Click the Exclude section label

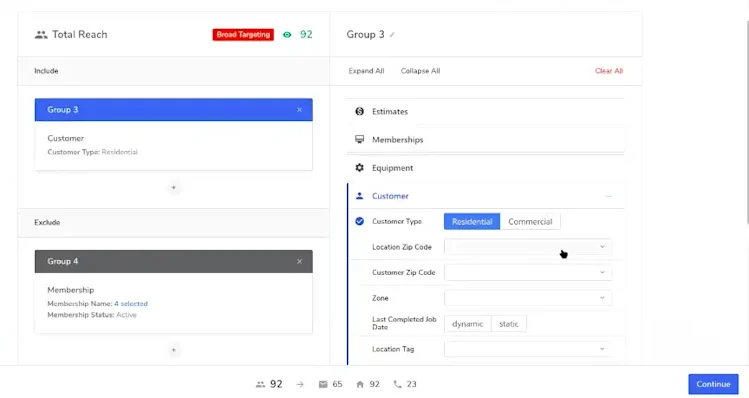(x=47, y=223)
